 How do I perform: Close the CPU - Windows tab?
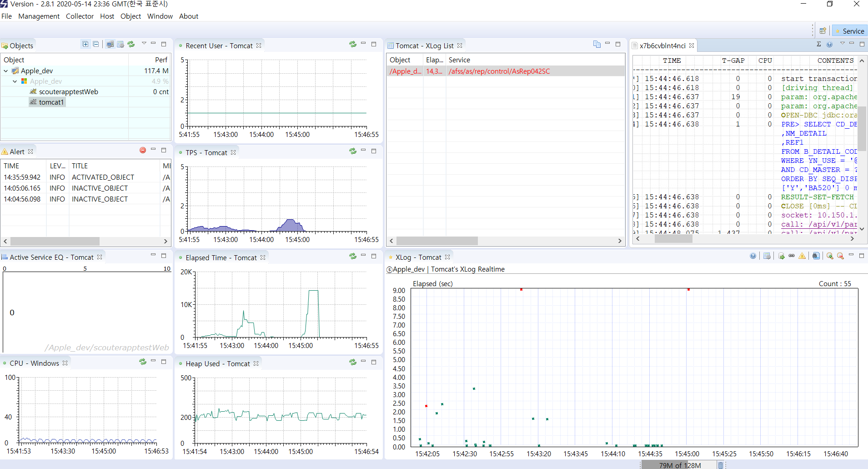click(65, 363)
